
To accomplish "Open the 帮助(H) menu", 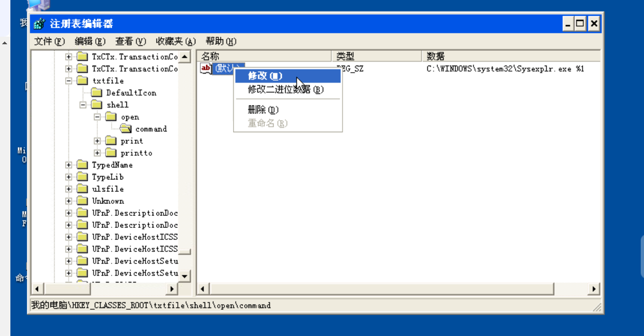I will click(221, 42).
